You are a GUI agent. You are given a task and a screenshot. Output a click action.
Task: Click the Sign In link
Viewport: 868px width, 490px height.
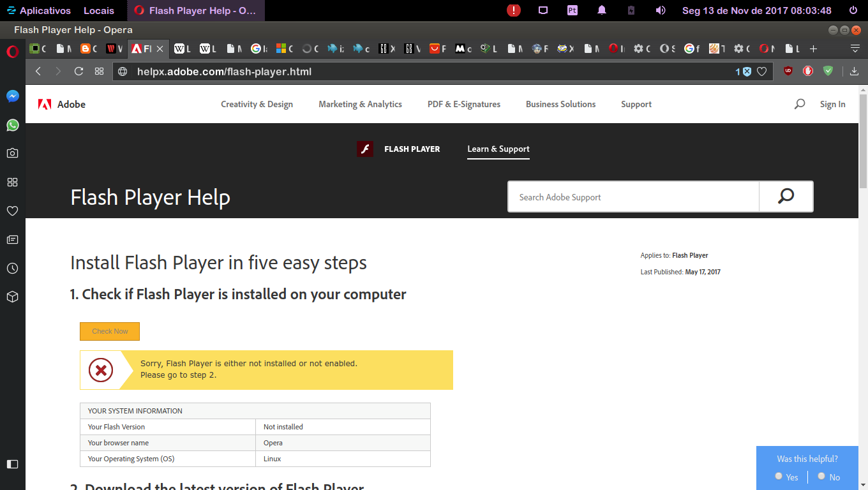point(832,104)
